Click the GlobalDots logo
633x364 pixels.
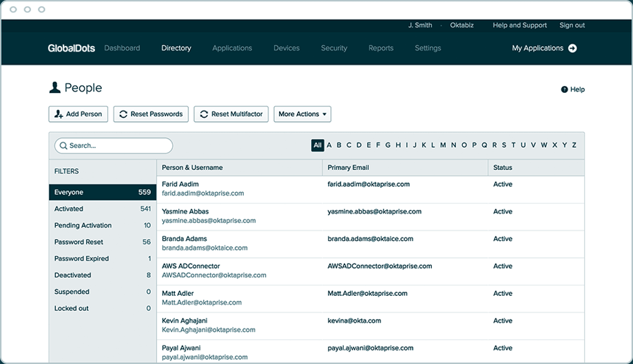72,48
